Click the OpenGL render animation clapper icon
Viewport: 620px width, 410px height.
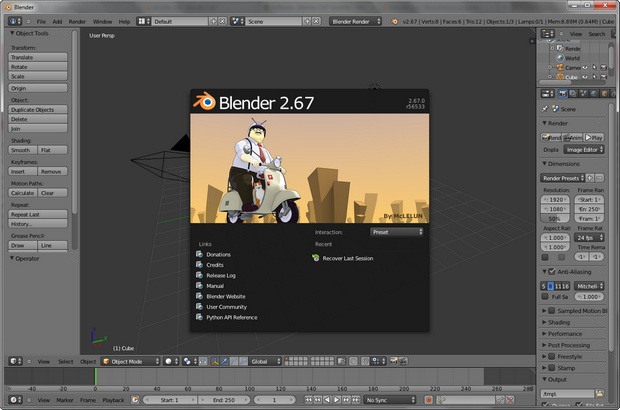coord(403,361)
